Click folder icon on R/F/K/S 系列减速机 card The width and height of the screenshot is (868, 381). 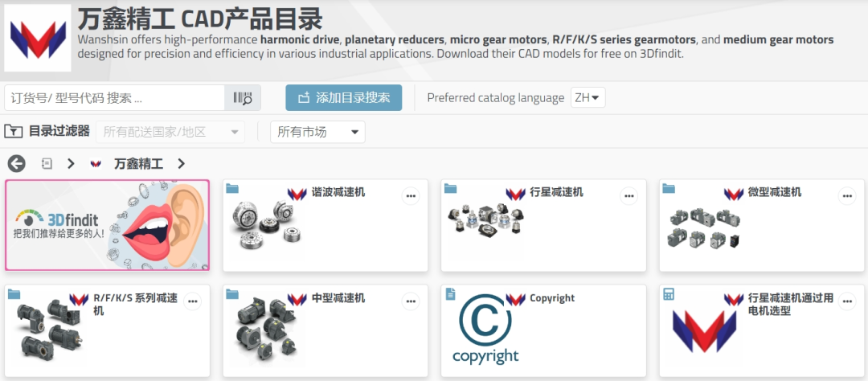point(14,293)
